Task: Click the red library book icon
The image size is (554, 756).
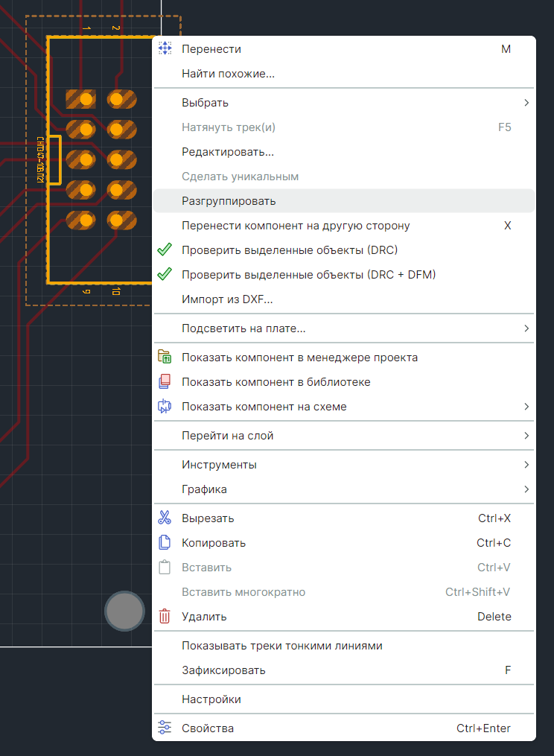Action: click(165, 382)
